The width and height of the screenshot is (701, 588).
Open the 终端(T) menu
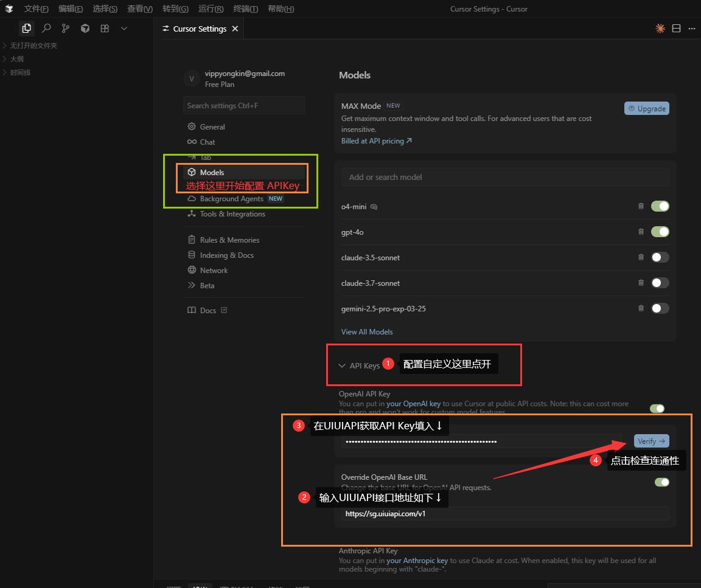[245, 9]
